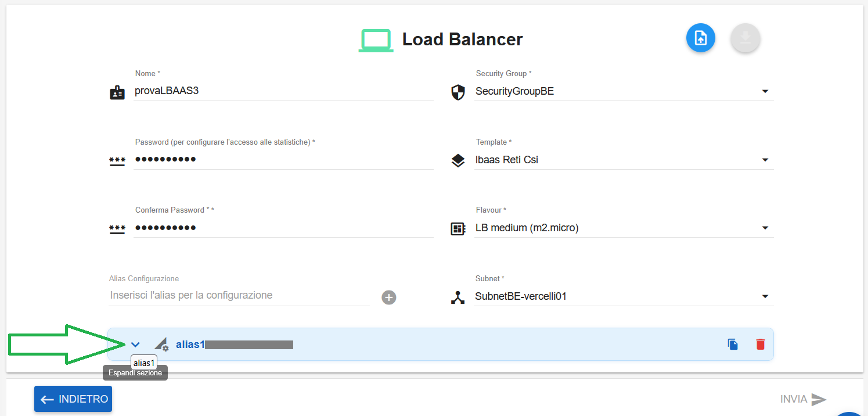
Task: Open the Template dropdown lbaas Reti Csi
Action: (x=624, y=160)
